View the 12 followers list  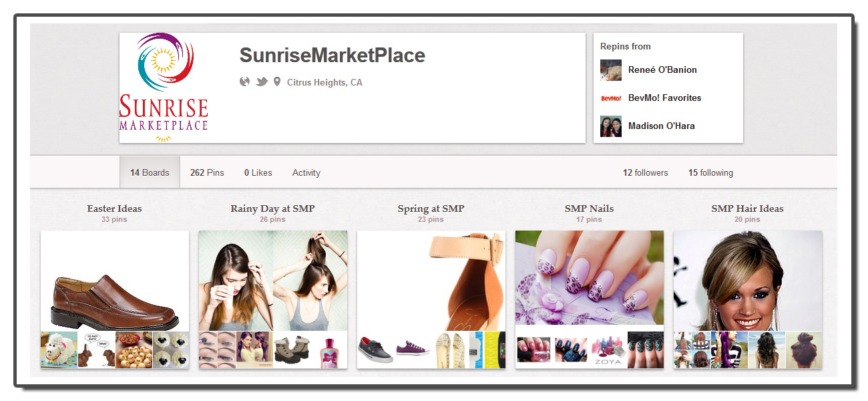646,172
